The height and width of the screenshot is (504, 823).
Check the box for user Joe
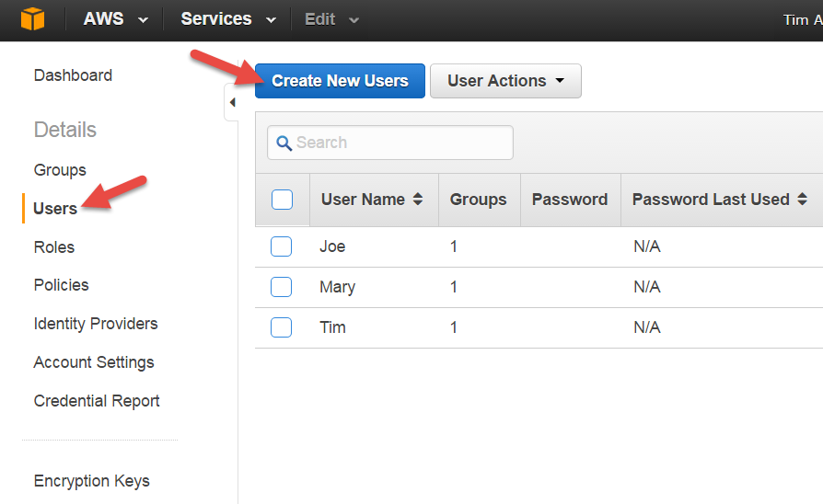click(x=282, y=246)
